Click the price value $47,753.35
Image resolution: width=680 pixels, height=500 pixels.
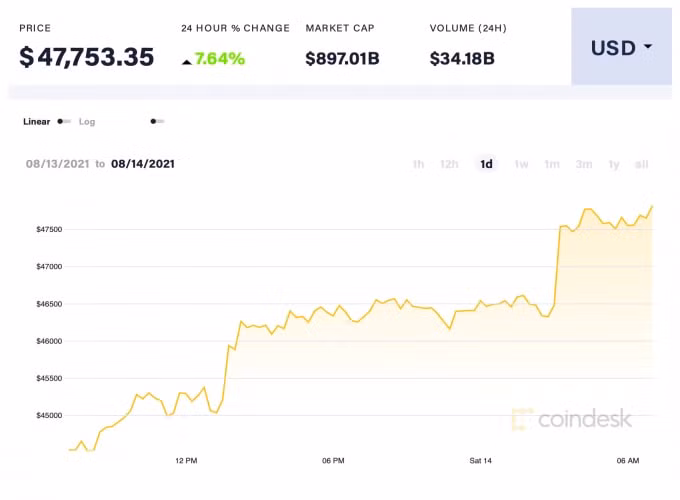point(87,57)
